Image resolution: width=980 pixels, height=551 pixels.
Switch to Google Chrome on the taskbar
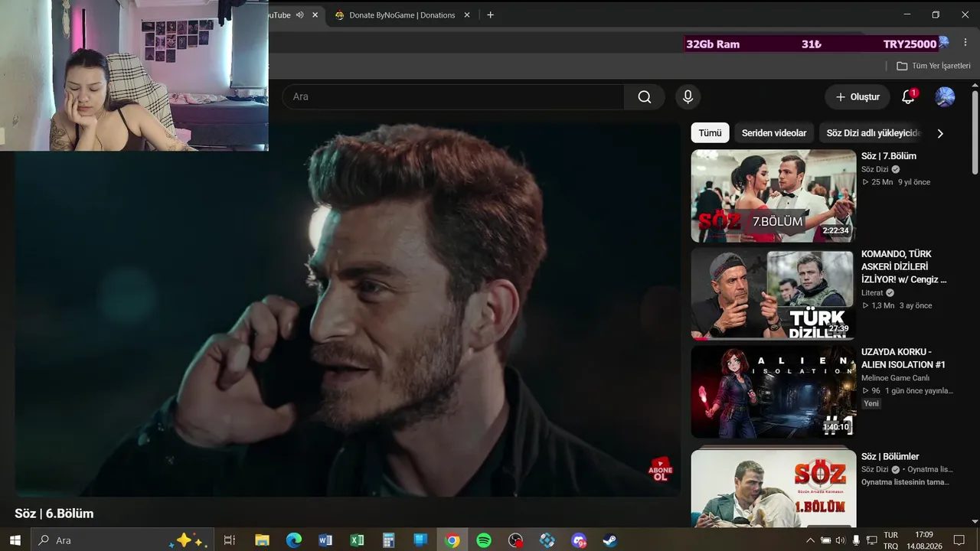[x=452, y=540]
